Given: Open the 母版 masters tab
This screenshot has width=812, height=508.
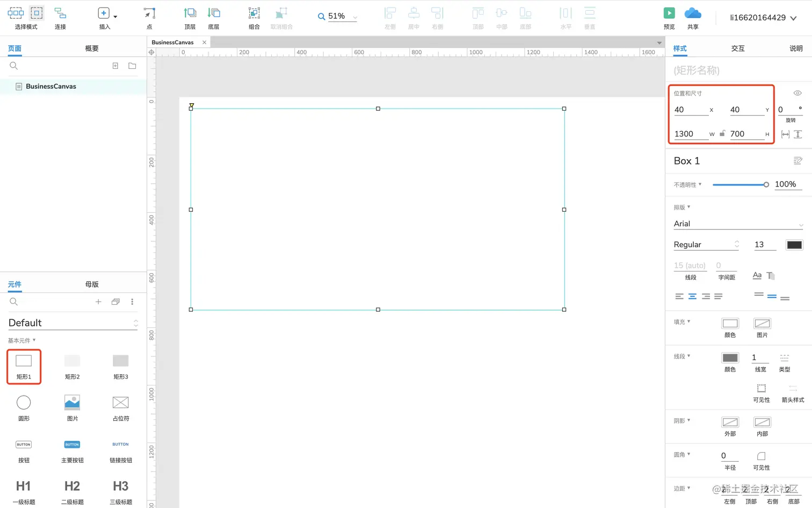Looking at the screenshot, I should pyautogui.click(x=92, y=284).
